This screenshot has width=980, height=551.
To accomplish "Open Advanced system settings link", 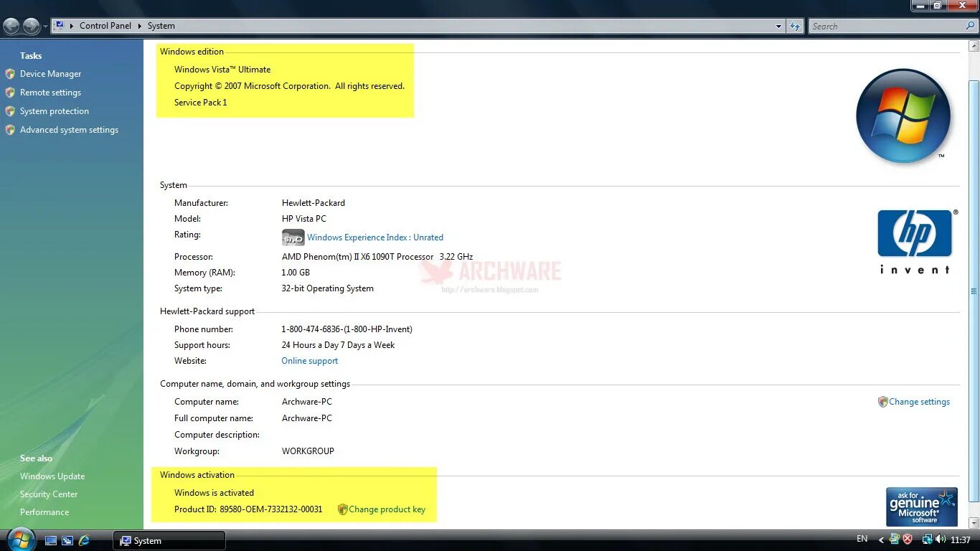I will 69,130.
